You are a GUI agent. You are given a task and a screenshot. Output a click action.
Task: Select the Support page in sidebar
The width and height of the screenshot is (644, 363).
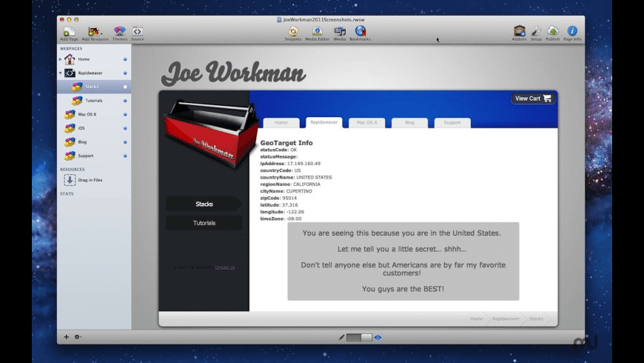(94, 156)
